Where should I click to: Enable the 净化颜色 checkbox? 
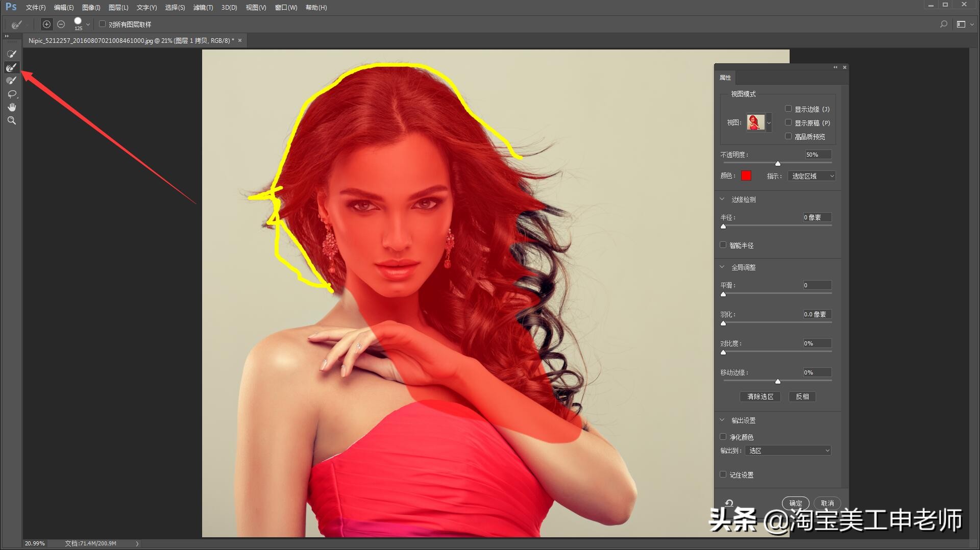click(x=723, y=437)
